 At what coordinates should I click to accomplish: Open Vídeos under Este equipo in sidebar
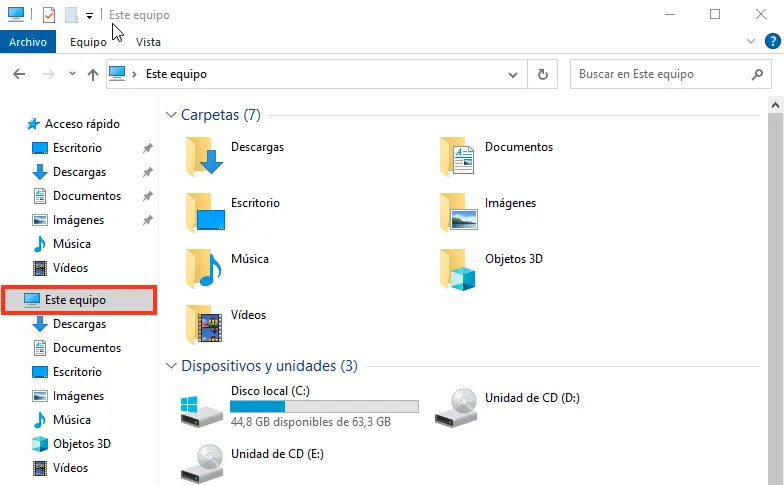click(60, 468)
